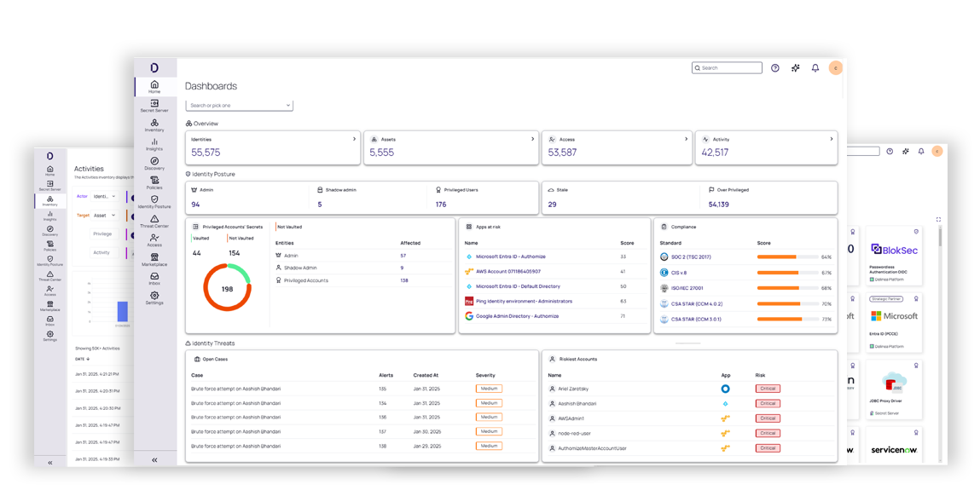
Task: Toggle the Not Vaulted legend item
Action: click(242, 238)
